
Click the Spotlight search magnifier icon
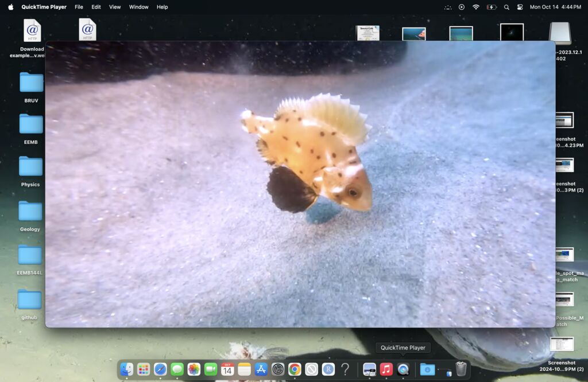[x=506, y=7]
